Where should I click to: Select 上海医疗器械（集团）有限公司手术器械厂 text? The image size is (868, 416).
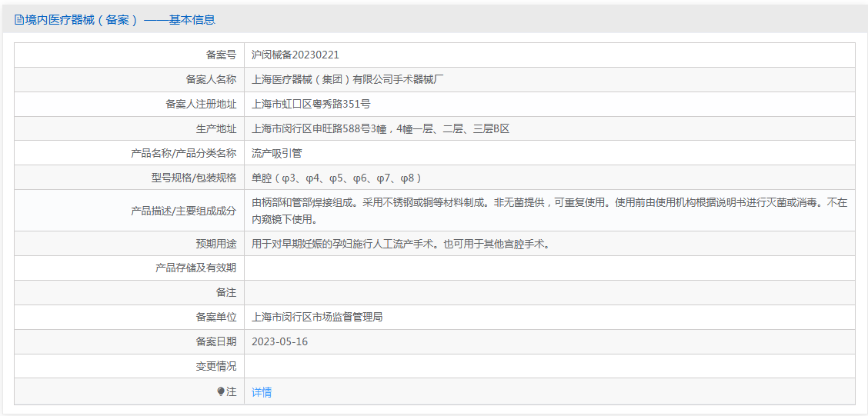348,79
